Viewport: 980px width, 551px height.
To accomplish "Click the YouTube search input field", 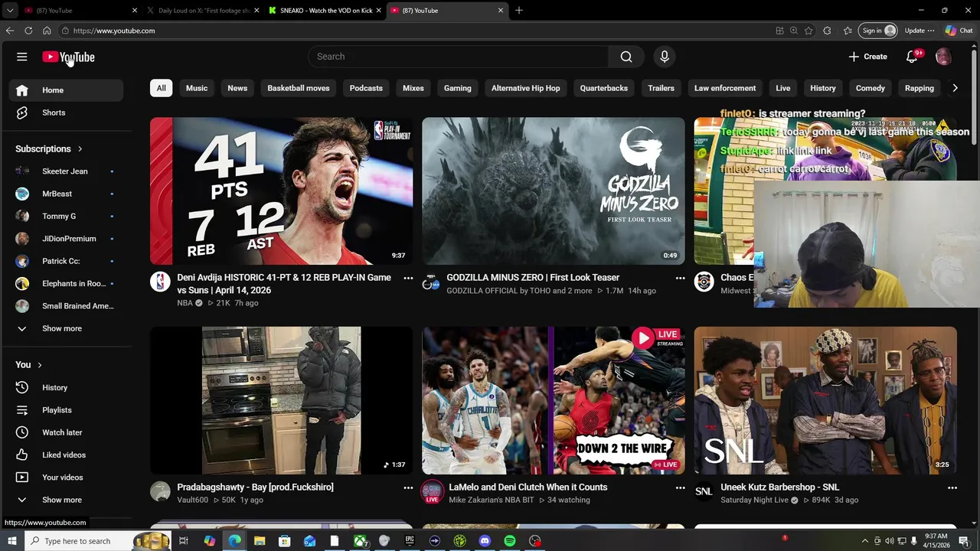I will [x=459, y=57].
